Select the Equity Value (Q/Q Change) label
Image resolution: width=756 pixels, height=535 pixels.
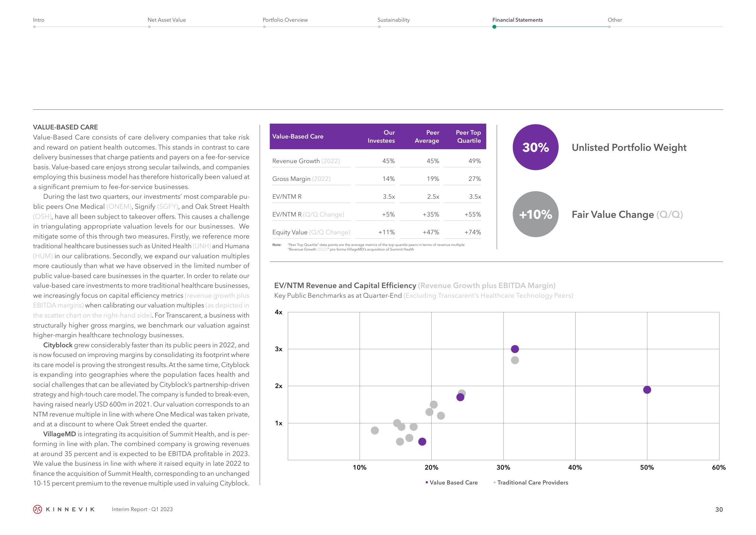311,232
